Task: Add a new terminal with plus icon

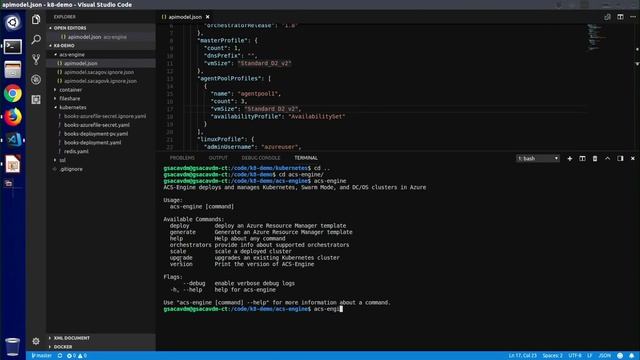Action: click(570, 158)
